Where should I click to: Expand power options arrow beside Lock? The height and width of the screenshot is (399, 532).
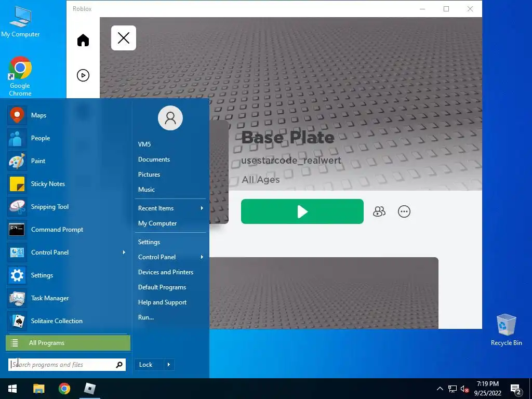coord(169,365)
